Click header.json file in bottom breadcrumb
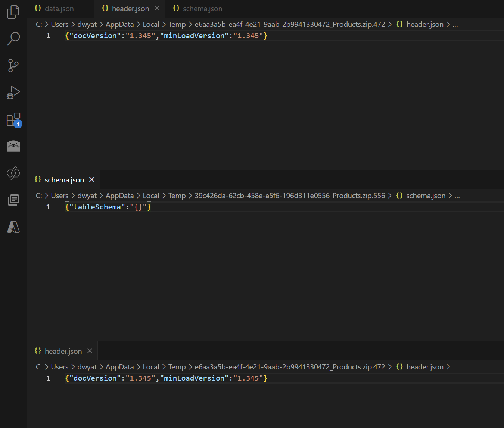Viewport: 504px width, 428px height. click(x=420, y=367)
